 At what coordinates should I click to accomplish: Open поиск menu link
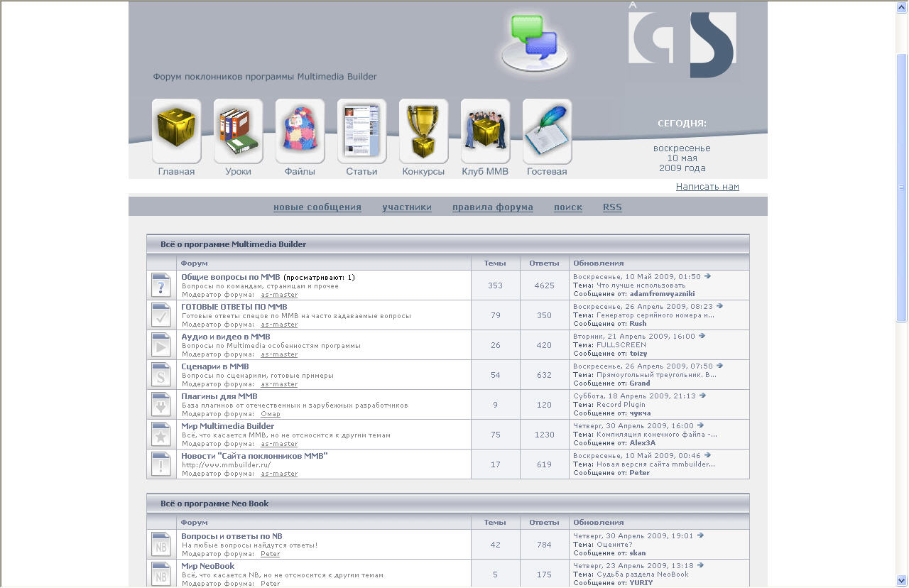(x=568, y=207)
